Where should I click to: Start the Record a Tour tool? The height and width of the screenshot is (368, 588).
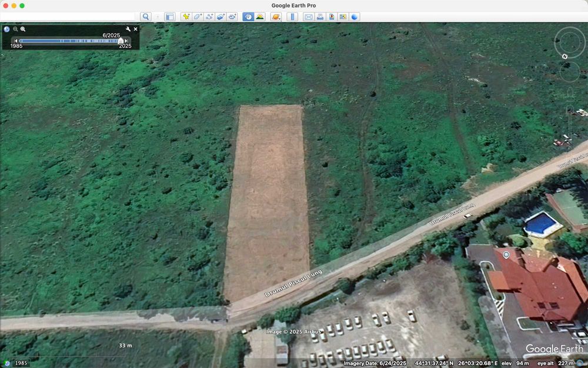[x=232, y=16]
